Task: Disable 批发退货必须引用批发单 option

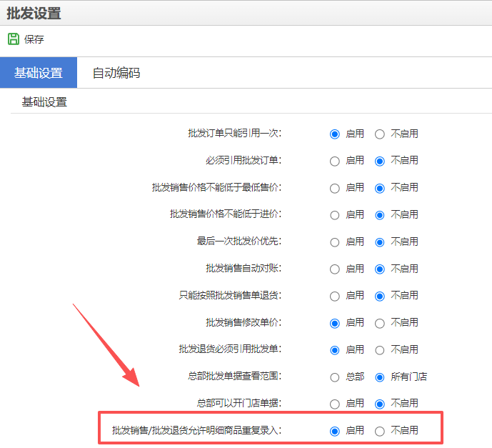Action: 380,350
